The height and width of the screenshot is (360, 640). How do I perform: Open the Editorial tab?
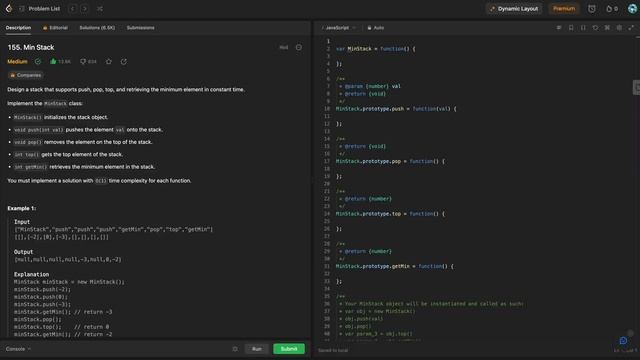[55, 28]
